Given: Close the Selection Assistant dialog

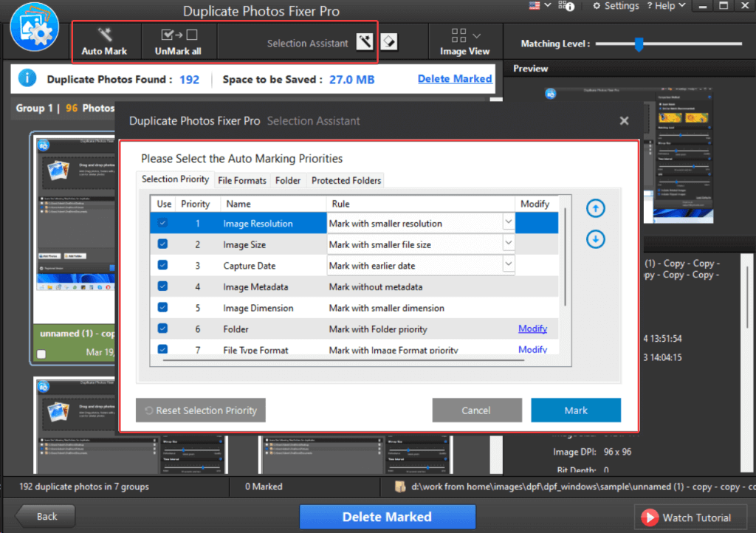Looking at the screenshot, I should (x=624, y=120).
